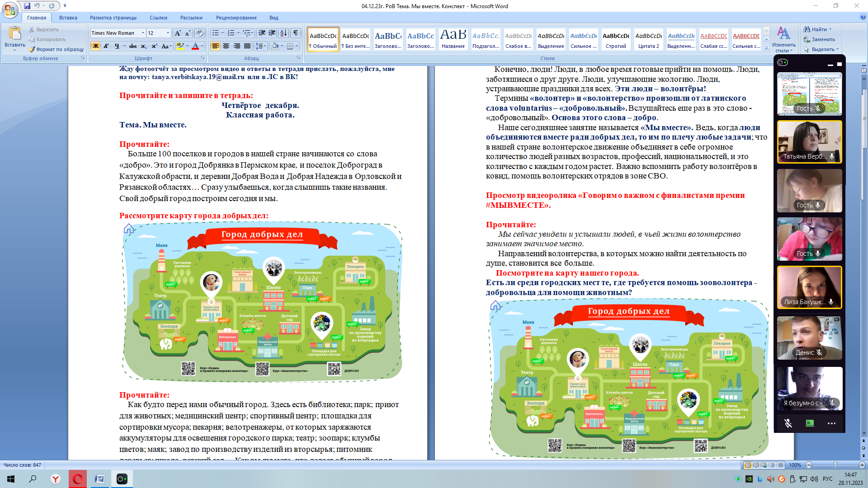868x488 pixels.
Task: Toggle subscript formatting
Action: pos(143,46)
